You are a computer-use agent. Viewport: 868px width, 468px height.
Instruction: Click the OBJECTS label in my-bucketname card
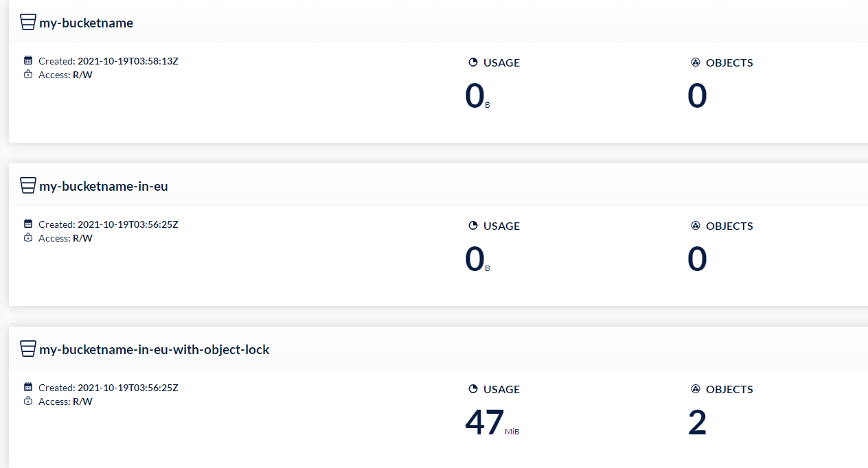(x=729, y=62)
